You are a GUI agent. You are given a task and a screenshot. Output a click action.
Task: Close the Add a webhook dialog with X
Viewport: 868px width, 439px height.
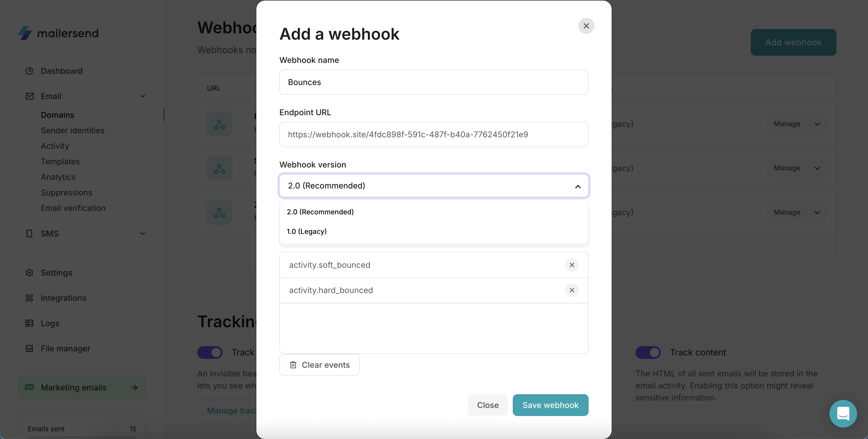point(586,26)
